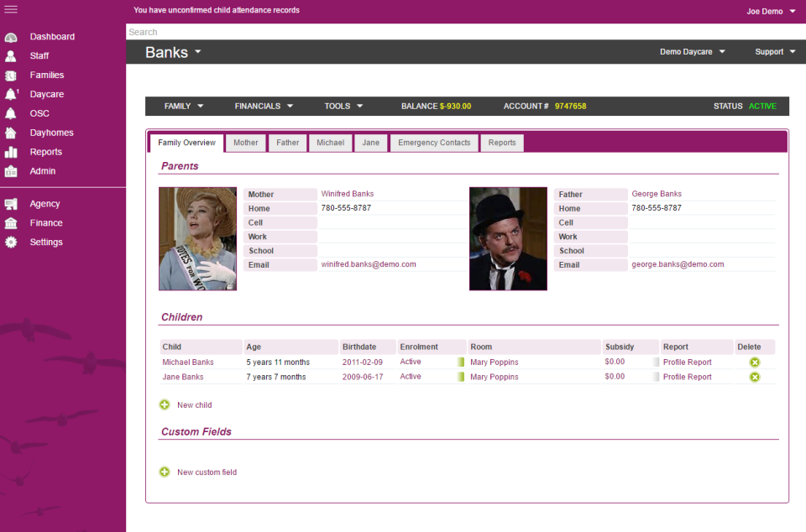This screenshot has width=806, height=532.
Task: Delete Michael Banks using the x icon
Action: point(755,362)
